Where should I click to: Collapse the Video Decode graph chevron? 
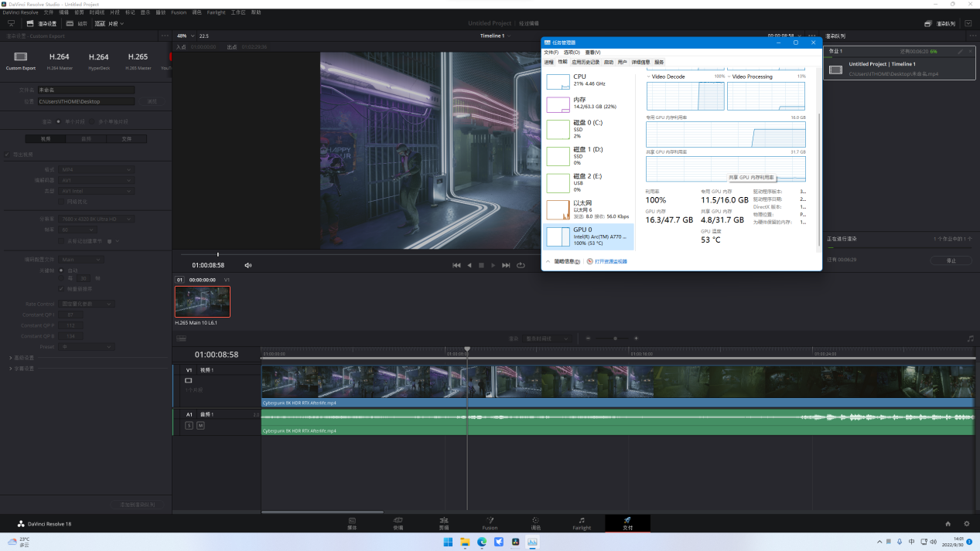point(648,77)
